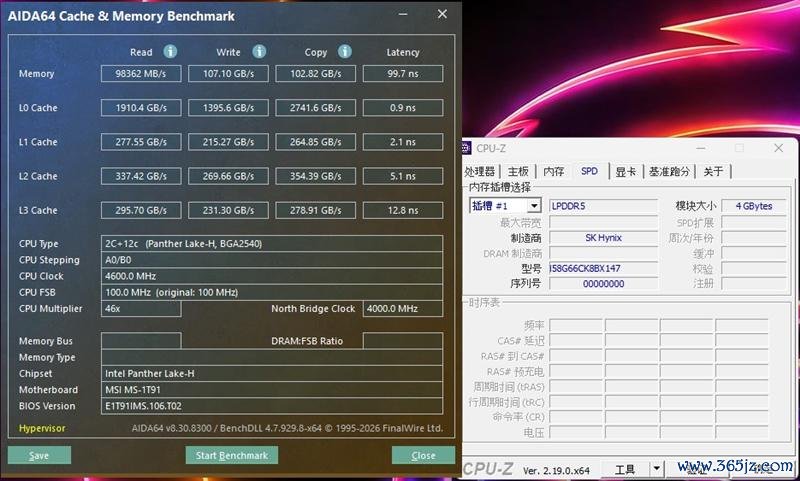Screen dimensions: 800x481
Task: Click the Memory Copy 102.82 GB/s field
Action: (315, 73)
